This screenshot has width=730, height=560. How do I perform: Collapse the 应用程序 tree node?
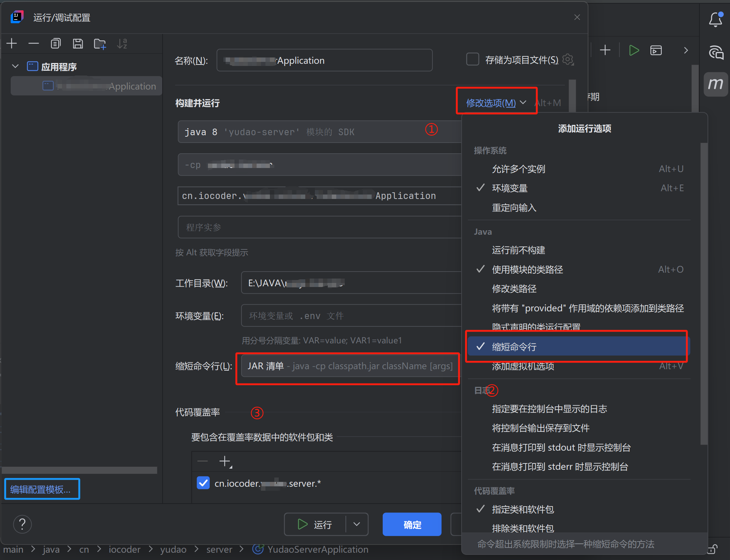(x=15, y=66)
